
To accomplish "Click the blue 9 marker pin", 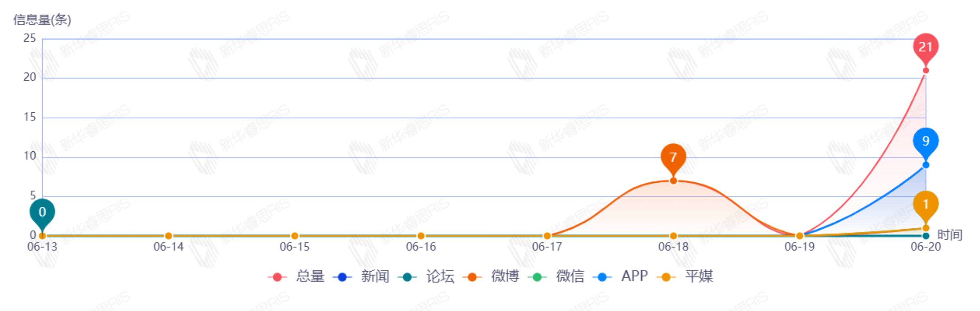I will click(x=925, y=141).
